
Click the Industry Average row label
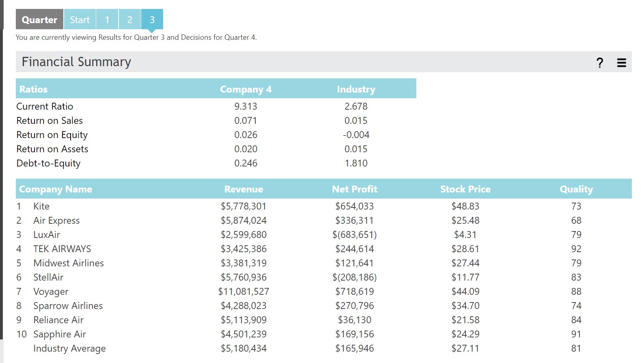69,348
